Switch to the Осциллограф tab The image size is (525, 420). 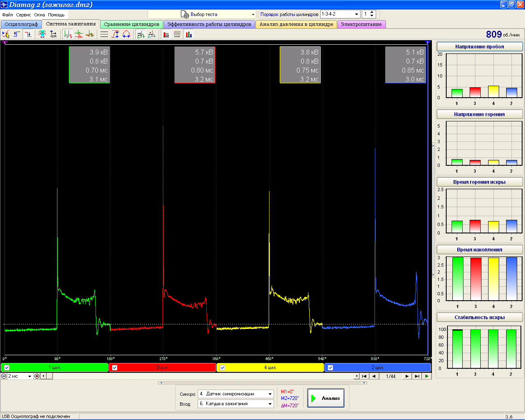click(21, 24)
